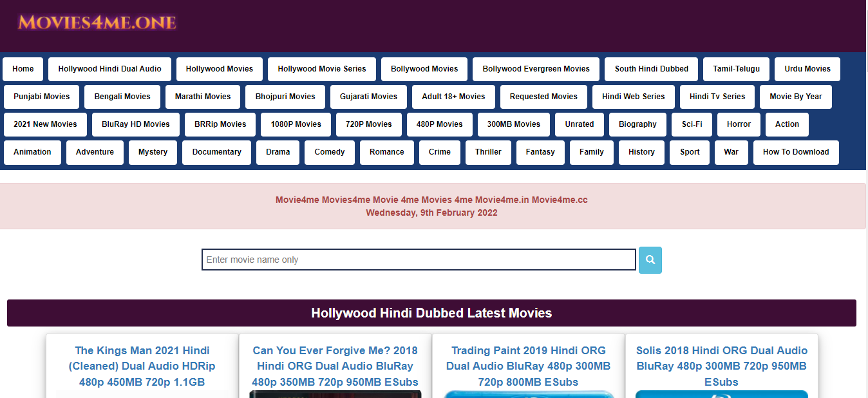This screenshot has height=398, width=868.
Task: Select BRRip Movies
Action: pyautogui.click(x=220, y=124)
